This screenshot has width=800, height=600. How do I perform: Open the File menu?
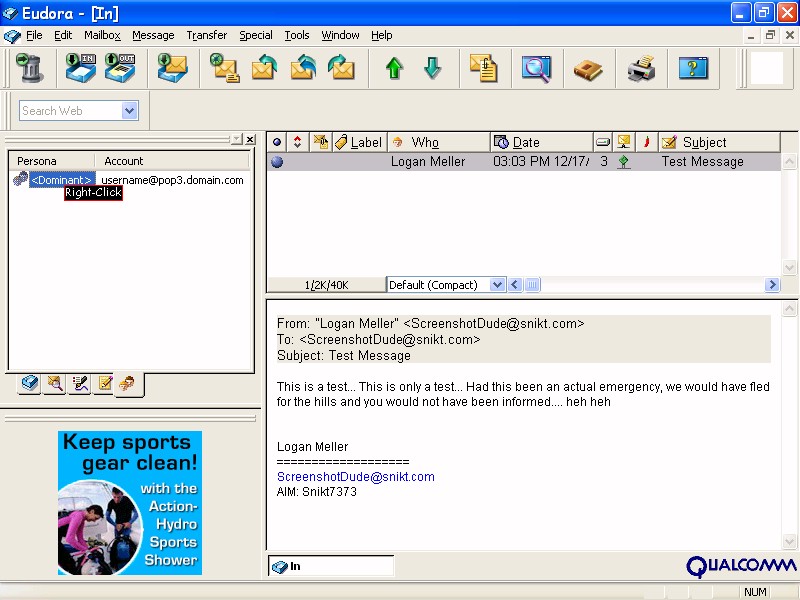tap(34, 35)
